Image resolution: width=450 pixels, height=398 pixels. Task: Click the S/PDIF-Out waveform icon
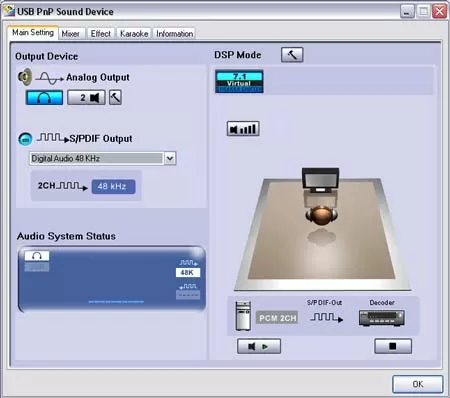coord(326,317)
